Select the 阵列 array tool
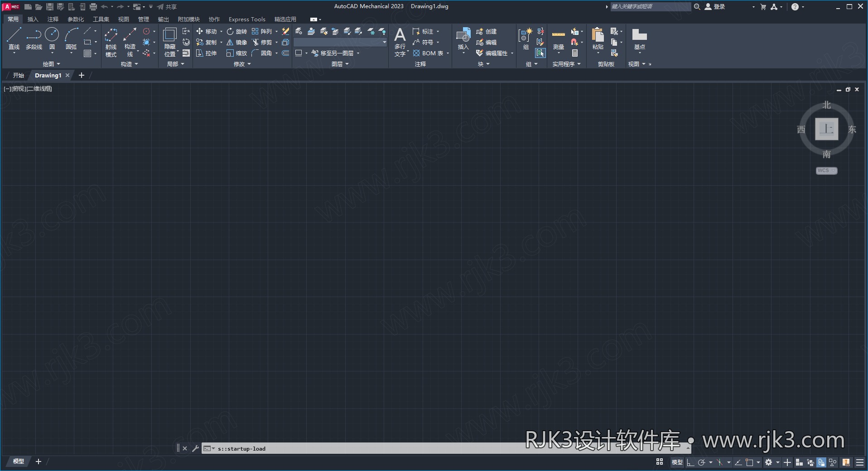 [262, 31]
